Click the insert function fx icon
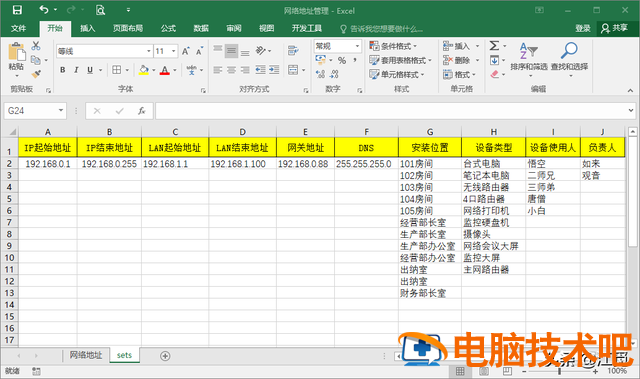Viewport: 640px width, 379px height. tap(142, 111)
